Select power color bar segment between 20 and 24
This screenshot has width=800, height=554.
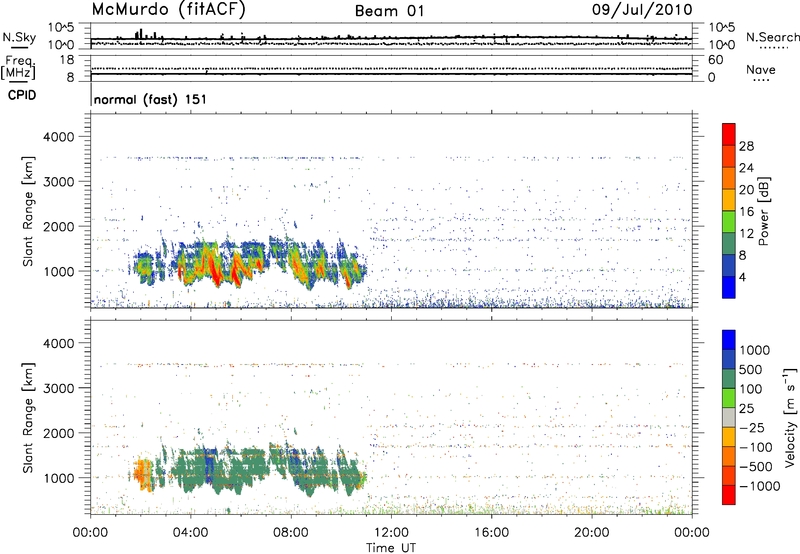pos(729,179)
